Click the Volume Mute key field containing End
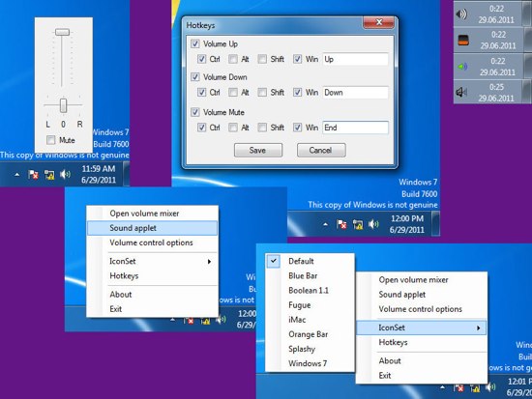 tap(355, 128)
